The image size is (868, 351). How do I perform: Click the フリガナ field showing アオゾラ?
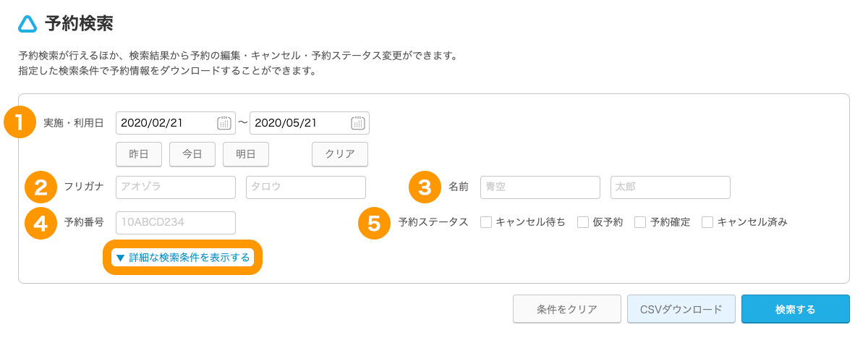pyautogui.click(x=176, y=187)
